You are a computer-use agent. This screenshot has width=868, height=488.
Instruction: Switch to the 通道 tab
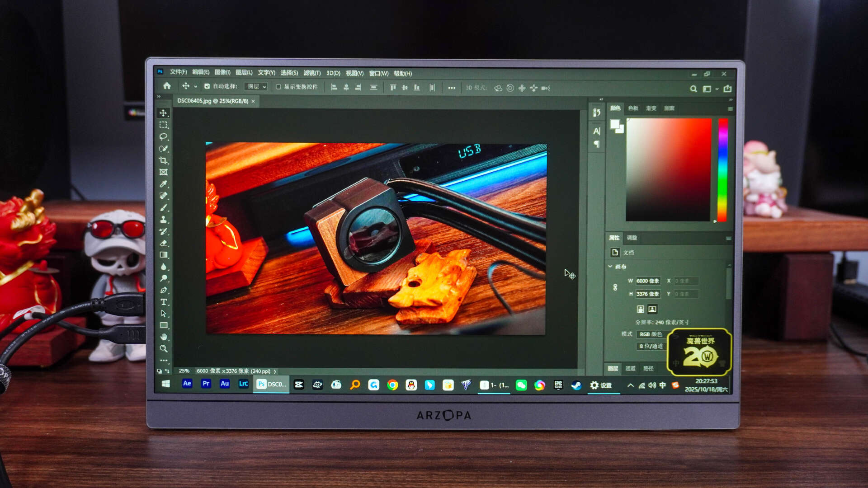point(630,368)
